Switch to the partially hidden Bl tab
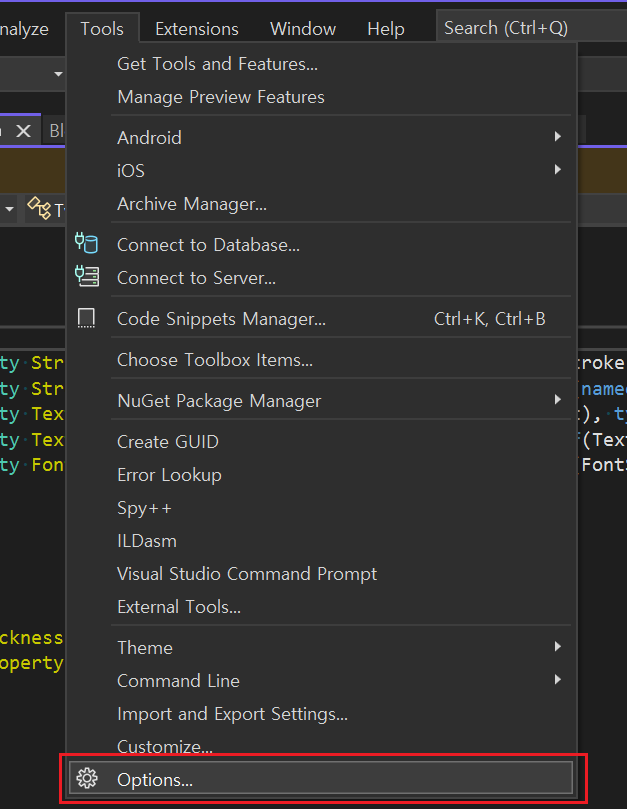Viewport: 627px width, 809px height. pyautogui.click(x=56, y=131)
